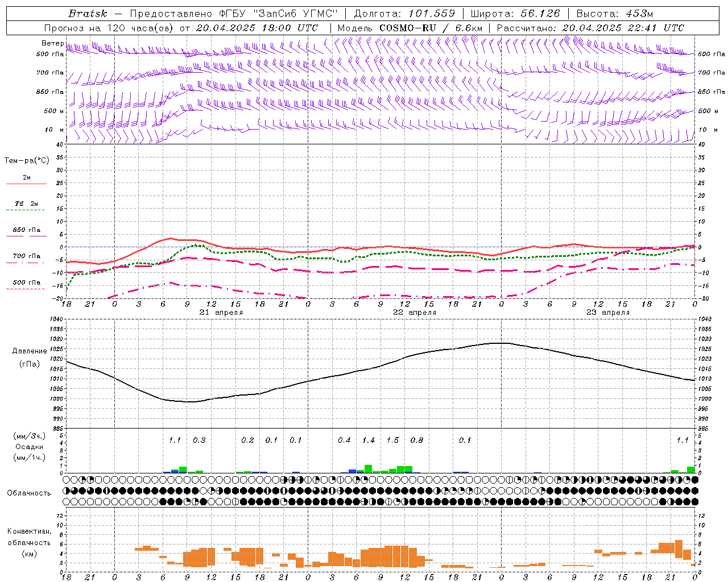
Task: Click the 700 гПа temperature legend entry
Action: 26,256
